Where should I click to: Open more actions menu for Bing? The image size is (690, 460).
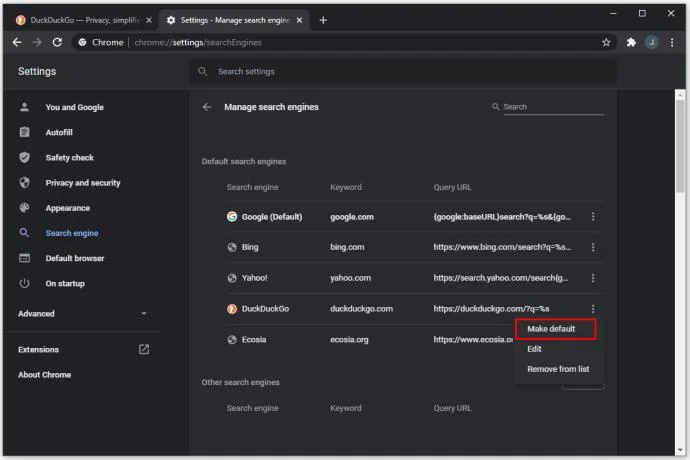tap(593, 247)
